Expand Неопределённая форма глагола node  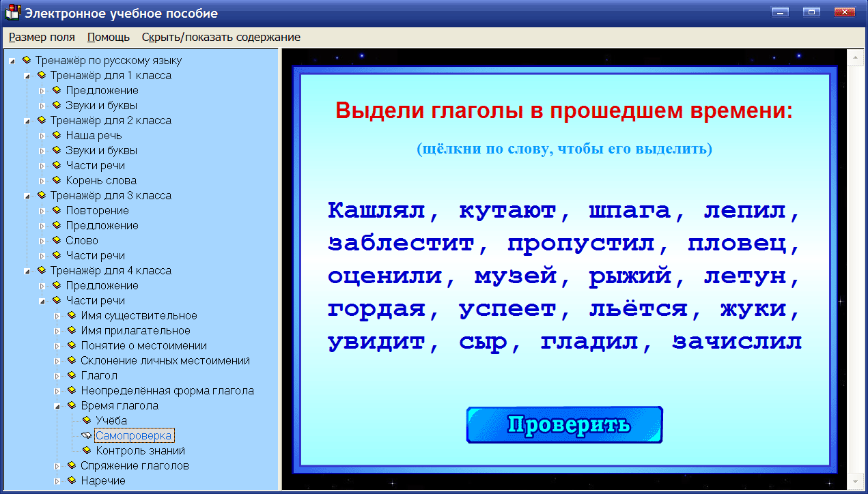tap(58, 390)
